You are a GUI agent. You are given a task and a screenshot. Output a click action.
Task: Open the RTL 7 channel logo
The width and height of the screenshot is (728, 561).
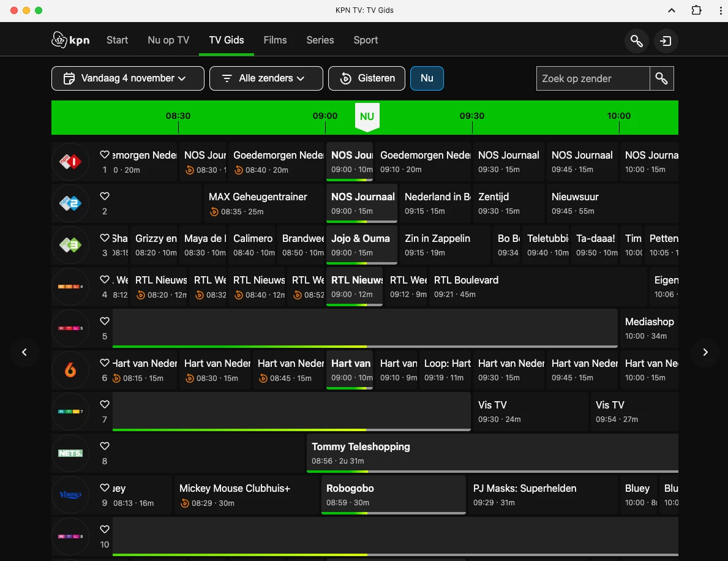[x=70, y=412]
